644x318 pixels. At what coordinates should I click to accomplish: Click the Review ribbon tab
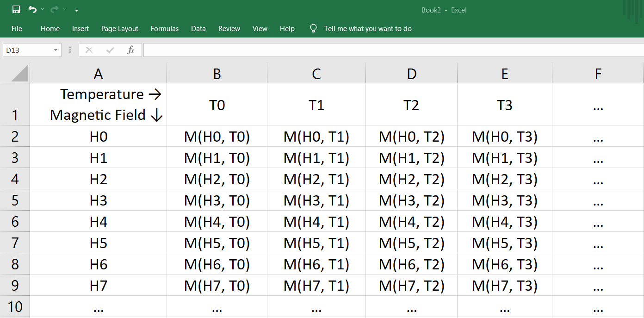tap(229, 28)
